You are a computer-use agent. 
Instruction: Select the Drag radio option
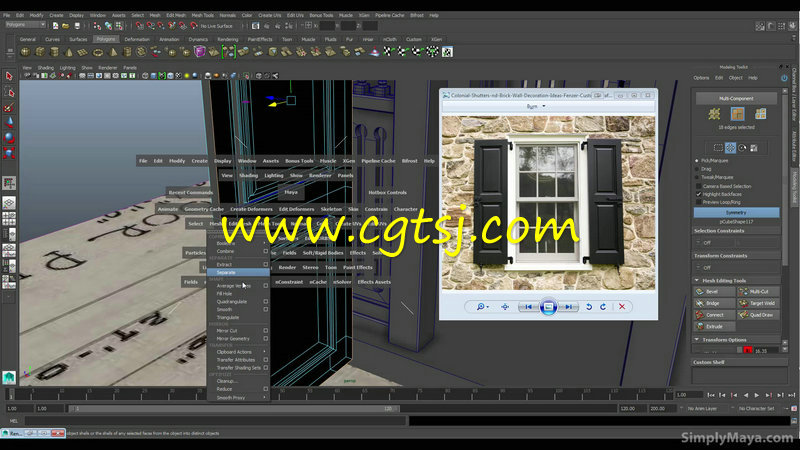pos(697,169)
